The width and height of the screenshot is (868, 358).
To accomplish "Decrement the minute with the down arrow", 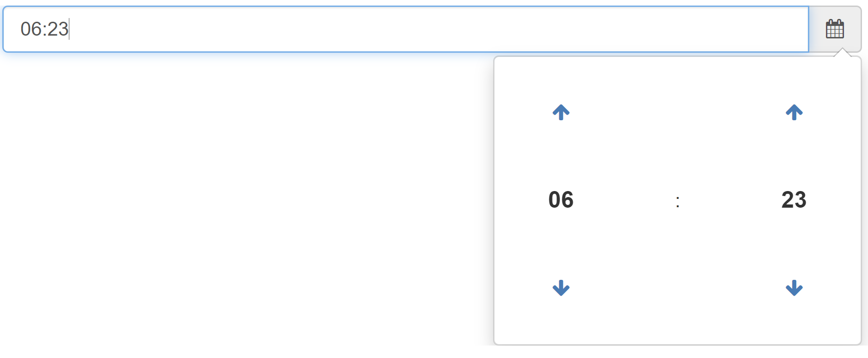I will click(794, 288).
